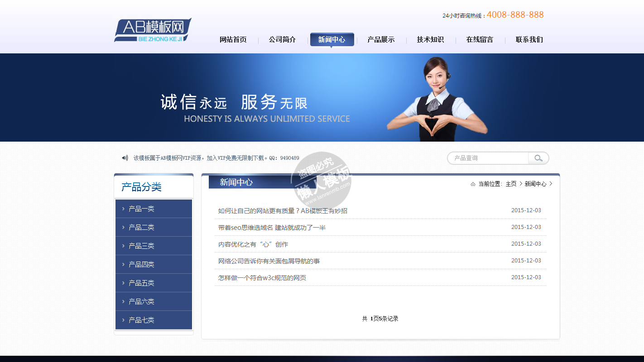This screenshot has height=362, width=644.
Task: Click the speaker announcement icon
Action: pos(125,158)
